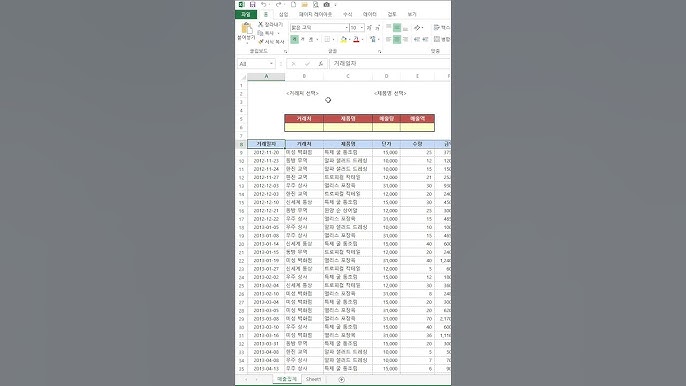
Task: Select cell containing 2012-11-20
Action: [x=266, y=152]
